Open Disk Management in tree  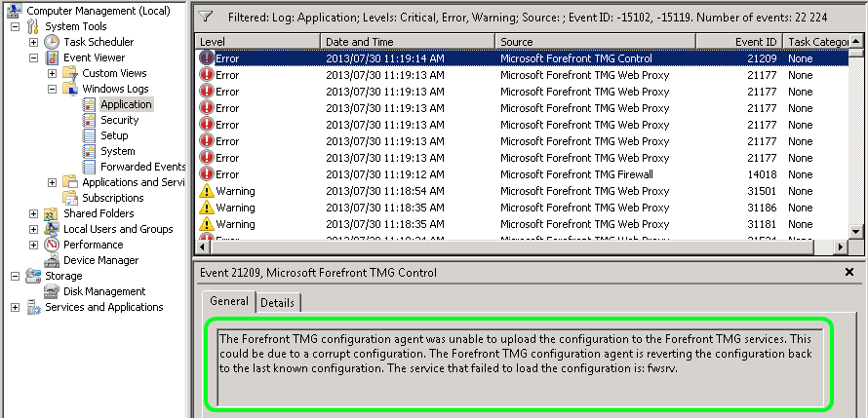(x=104, y=291)
